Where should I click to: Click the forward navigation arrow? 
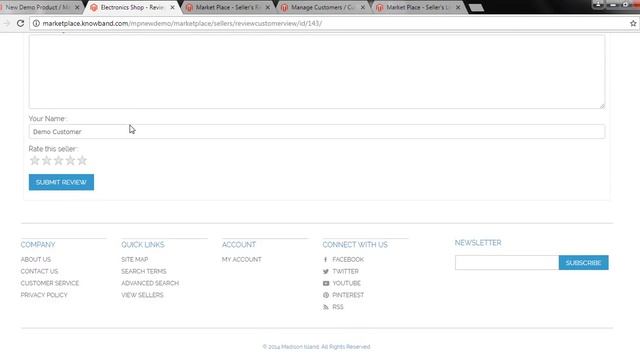click(6, 23)
